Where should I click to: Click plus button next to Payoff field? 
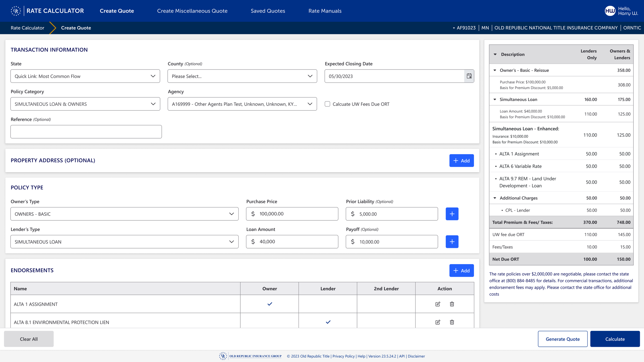[x=452, y=242]
